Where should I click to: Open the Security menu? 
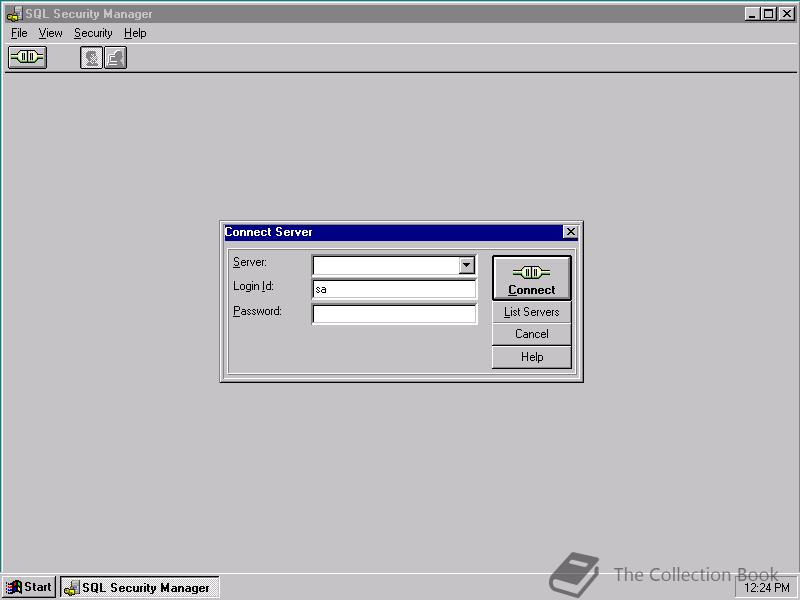click(93, 33)
